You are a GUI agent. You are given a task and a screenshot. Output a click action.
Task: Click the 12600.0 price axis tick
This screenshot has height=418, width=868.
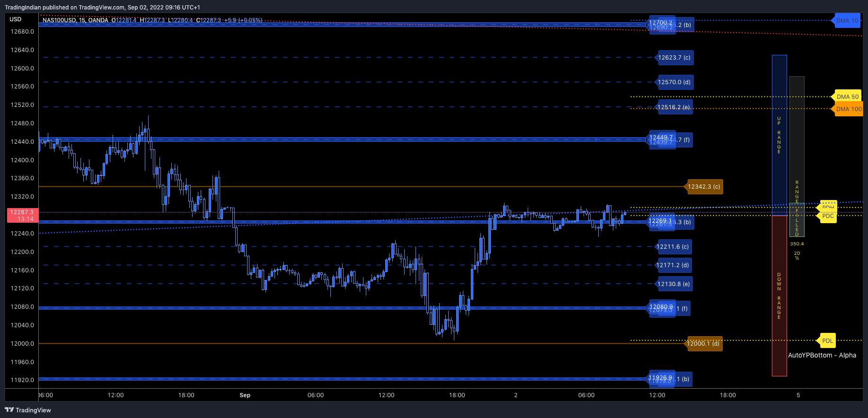[22, 69]
